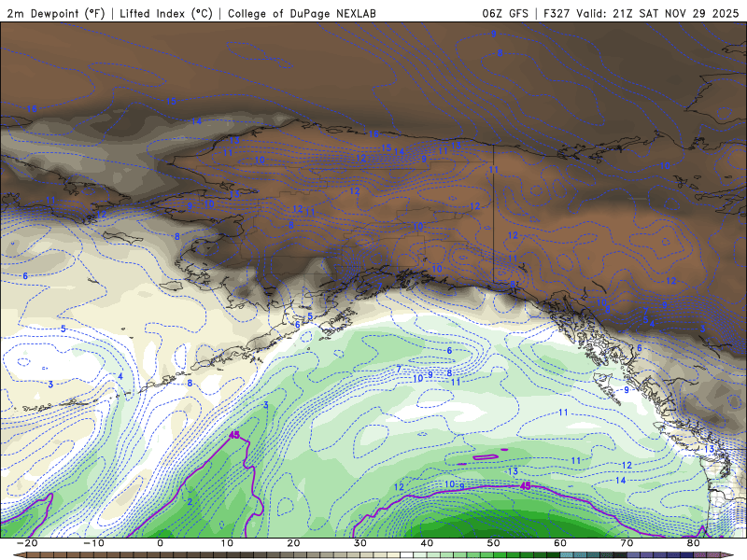Click the -20 label on the color scale
Viewport: 747px width, 560px height.
point(27,543)
